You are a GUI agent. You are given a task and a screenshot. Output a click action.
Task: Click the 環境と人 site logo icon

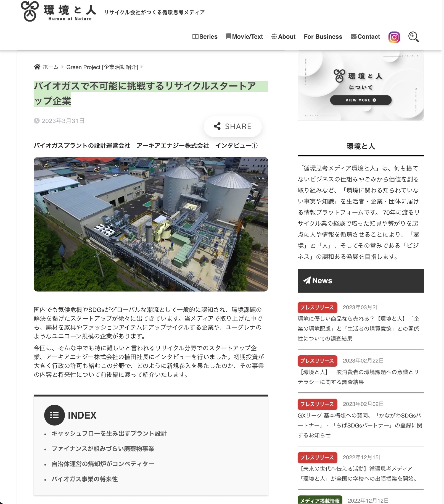point(30,11)
